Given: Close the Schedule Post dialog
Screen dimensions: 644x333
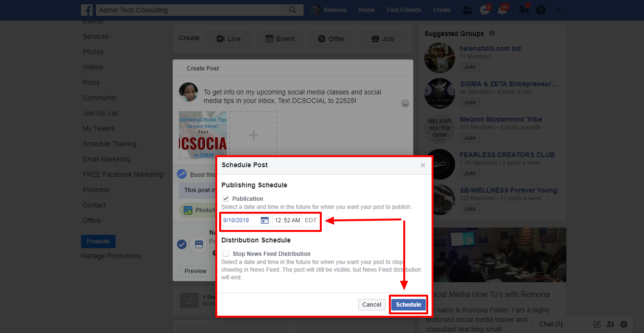Looking at the screenshot, I should click(422, 165).
